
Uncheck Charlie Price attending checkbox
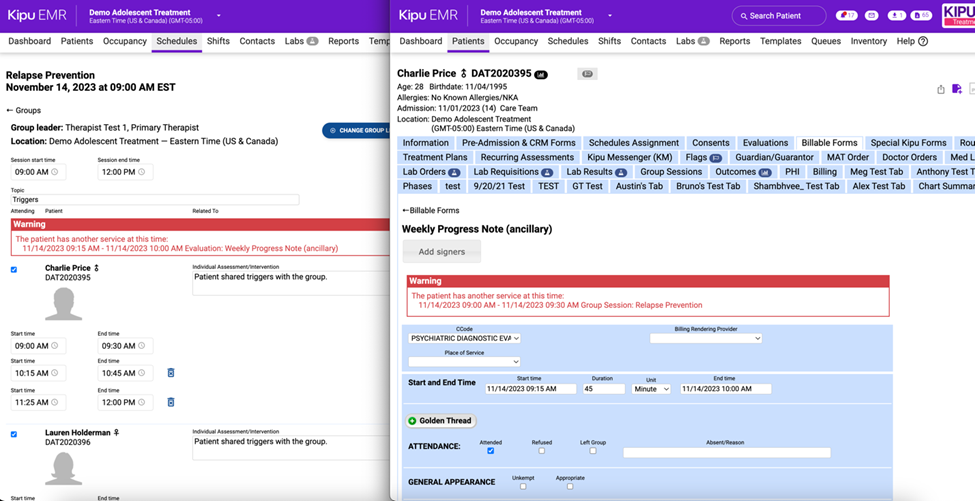click(x=13, y=269)
